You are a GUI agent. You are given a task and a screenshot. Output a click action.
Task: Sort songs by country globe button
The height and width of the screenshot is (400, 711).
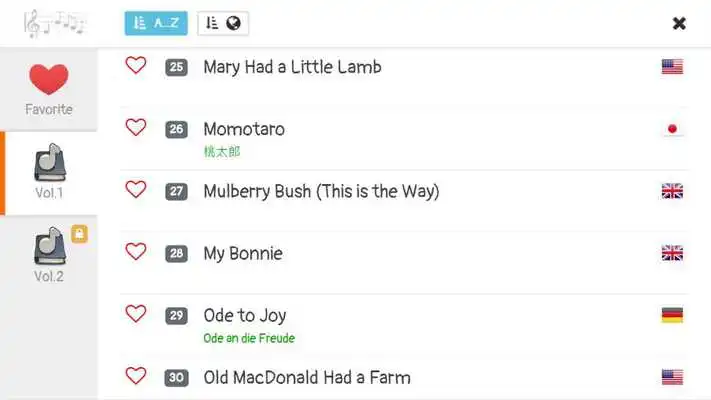pyautogui.click(x=223, y=23)
